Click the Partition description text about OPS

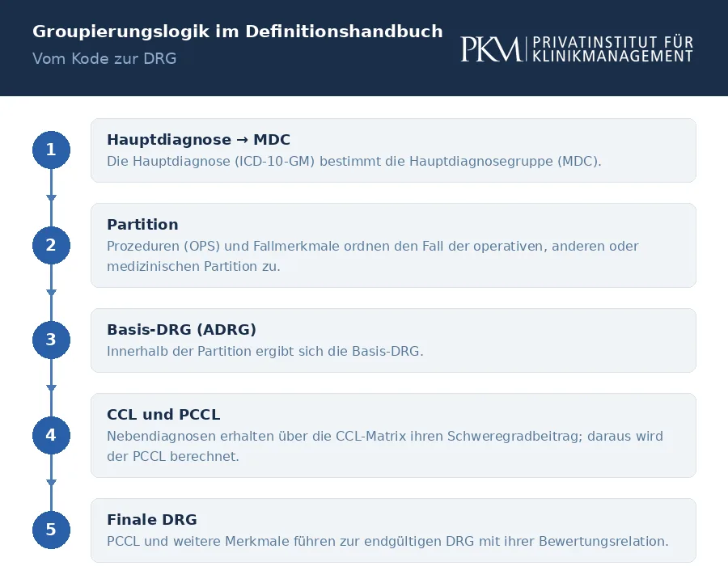pos(373,256)
